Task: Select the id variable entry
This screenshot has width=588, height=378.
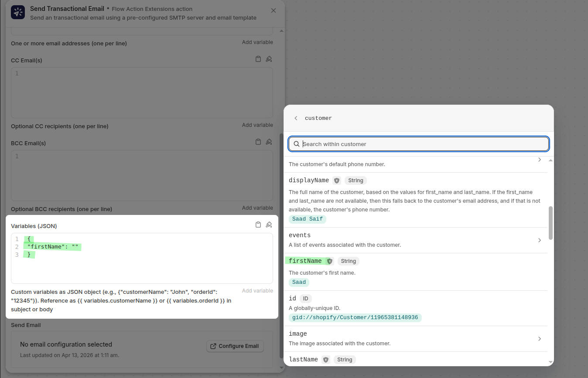Action: [x=292, y=299]
